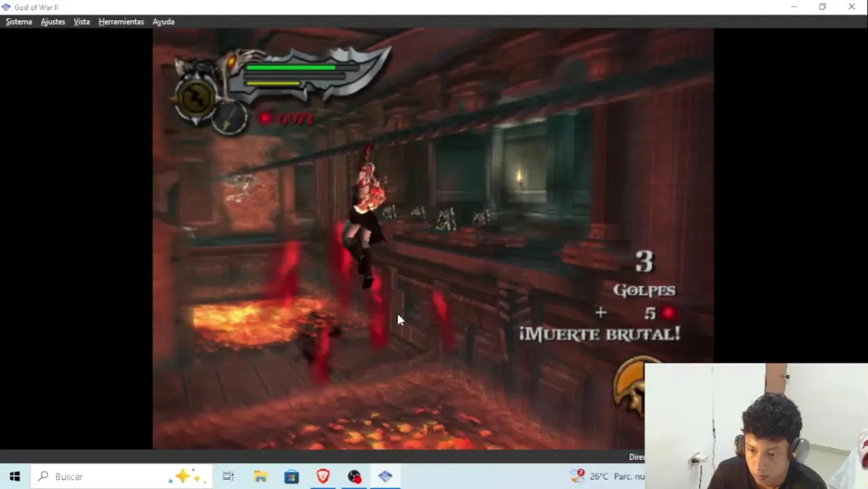Image resolution: width=868 pixels, height=489 pixels.
Task: Click the Buscar taskbar search box
Action: pyautogui.click(x=122, y=477)
